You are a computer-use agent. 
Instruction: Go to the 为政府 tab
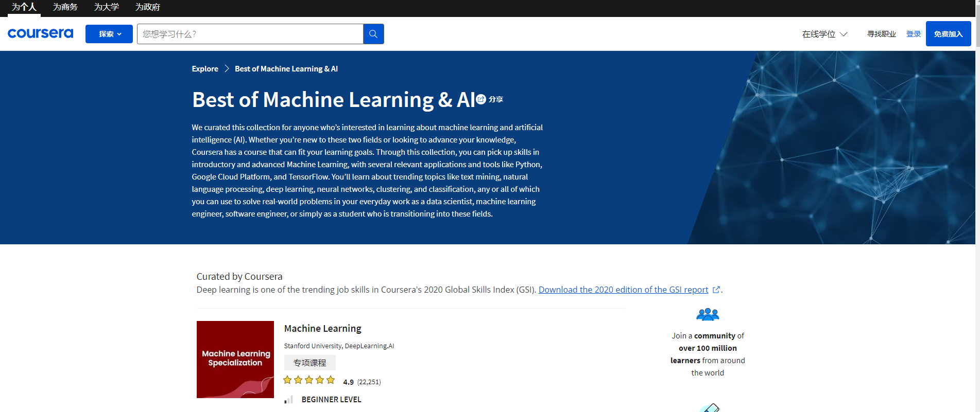pos(148,7)
